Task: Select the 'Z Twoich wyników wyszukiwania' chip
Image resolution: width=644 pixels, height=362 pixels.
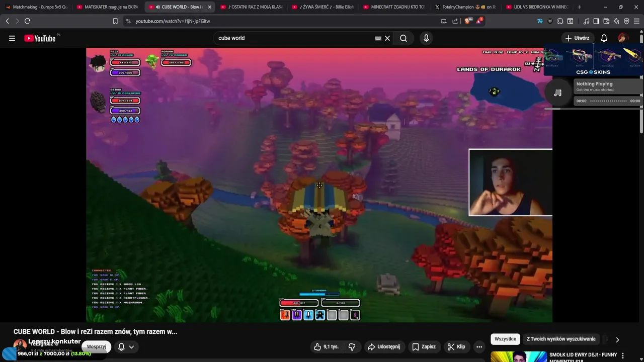Action: (x=561, y=339)
